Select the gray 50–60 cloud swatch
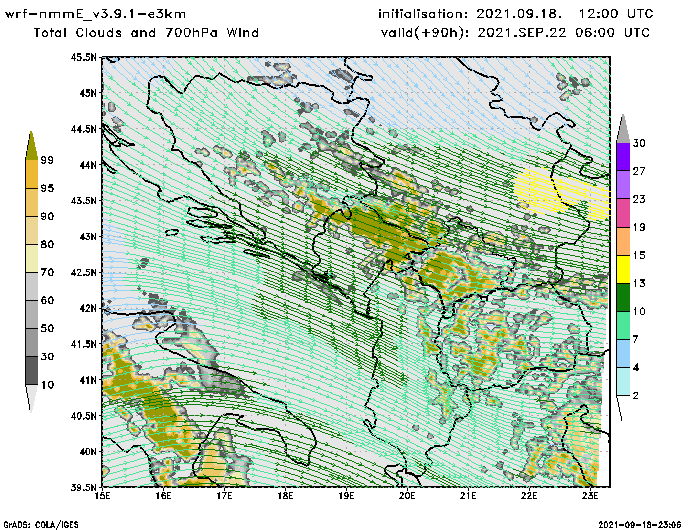 click(32, 314)
